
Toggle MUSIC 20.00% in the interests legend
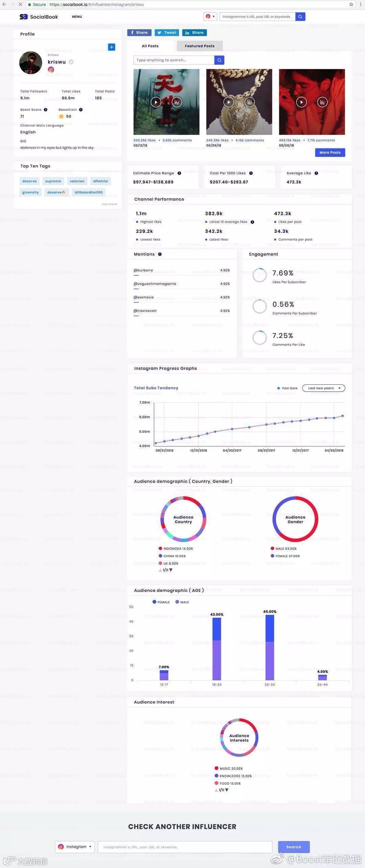(x=229, y=769)
